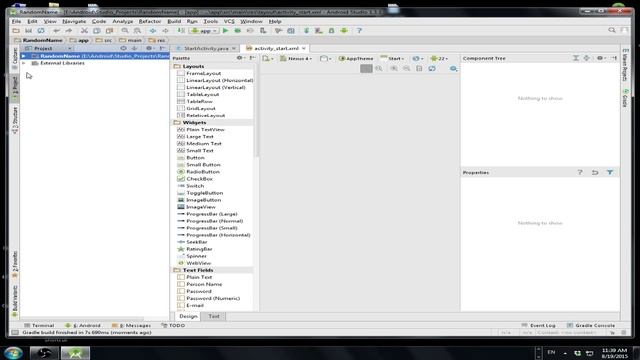Click the Palette settings gear icon
The width and height of the screenshot is (640, 360).
(240, 58)
